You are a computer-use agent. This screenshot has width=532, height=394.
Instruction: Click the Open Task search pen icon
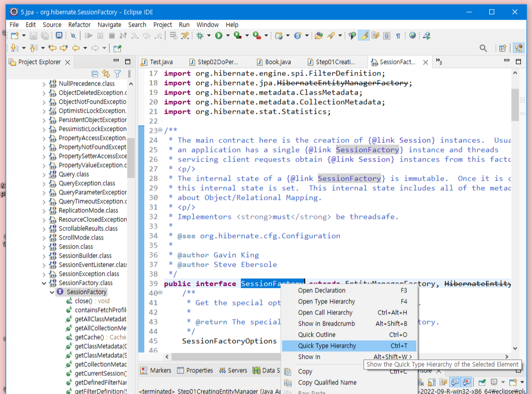point(331,36)
